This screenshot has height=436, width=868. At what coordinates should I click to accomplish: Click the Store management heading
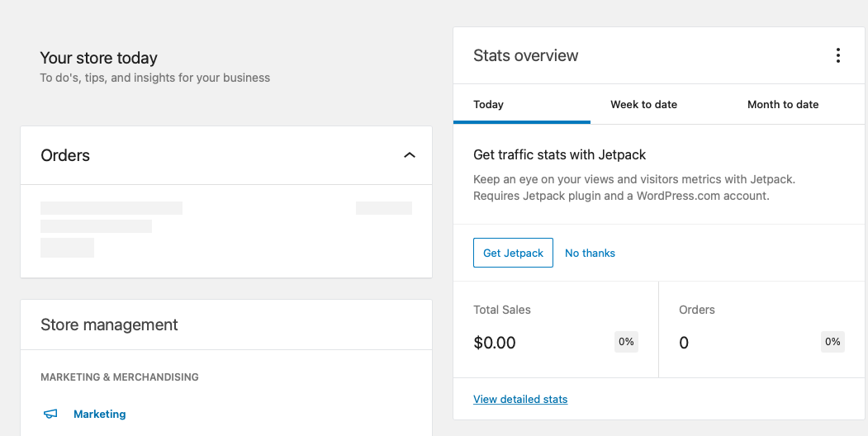109,325
